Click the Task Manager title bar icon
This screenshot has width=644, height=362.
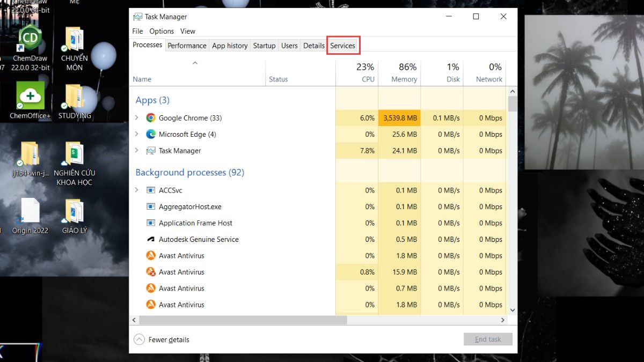[138, 17]
